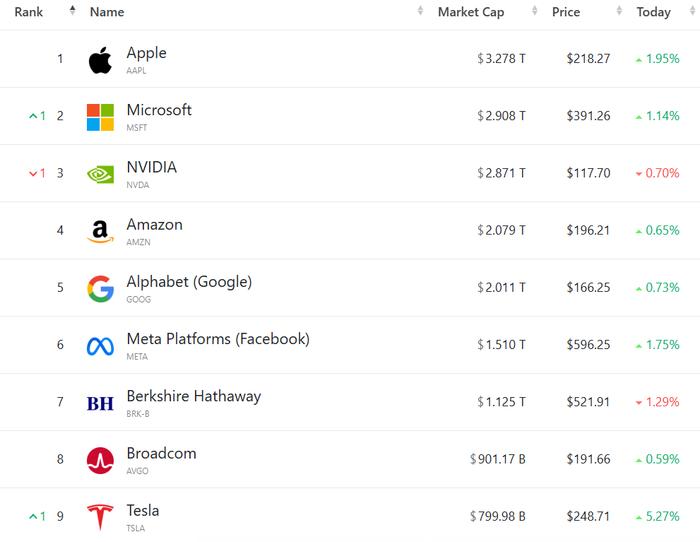The height and width of the screenshot is (542, 700).
Task: Click Tesla's 5.27% daily change
Action: [658, 517]
